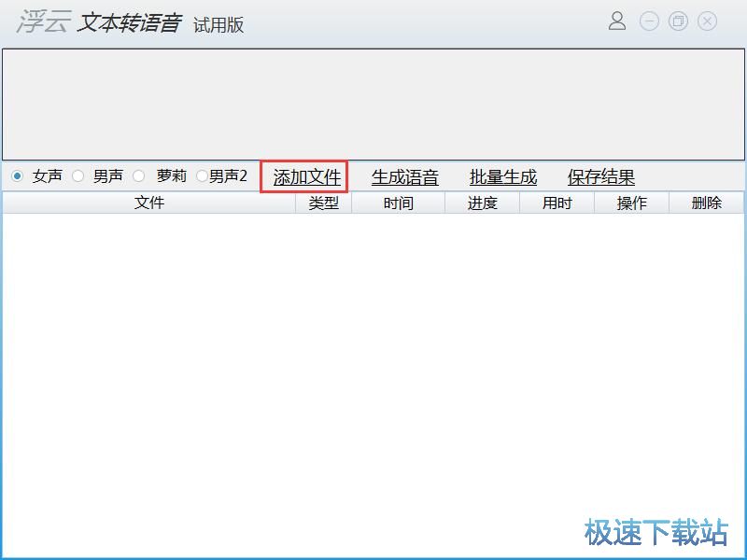The height and width of the screenshot is (560, 747).
Task: Click the 时间 column header
Action: 399,203
